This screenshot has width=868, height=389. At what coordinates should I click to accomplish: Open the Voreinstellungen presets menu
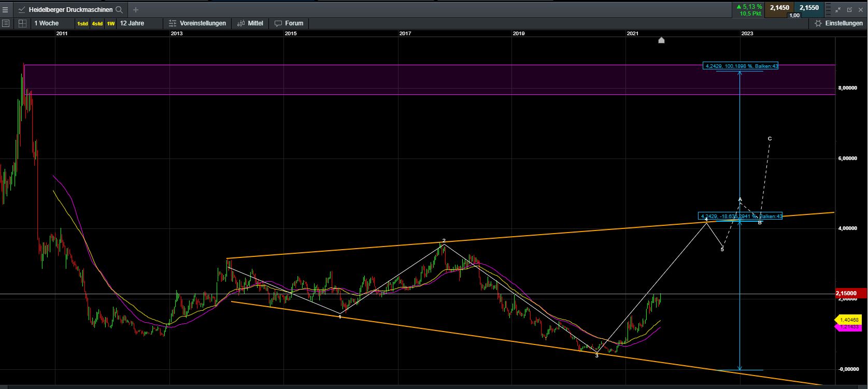(x=197, y=23)
